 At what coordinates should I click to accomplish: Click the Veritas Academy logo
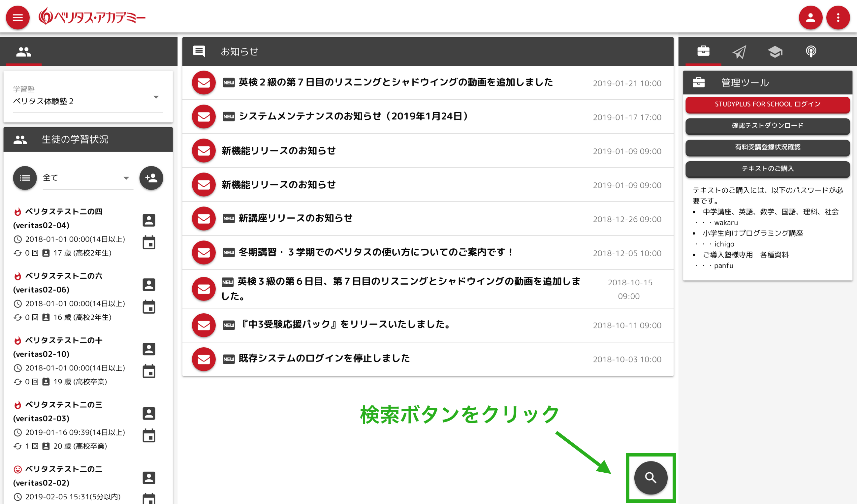tap(92, 16)
